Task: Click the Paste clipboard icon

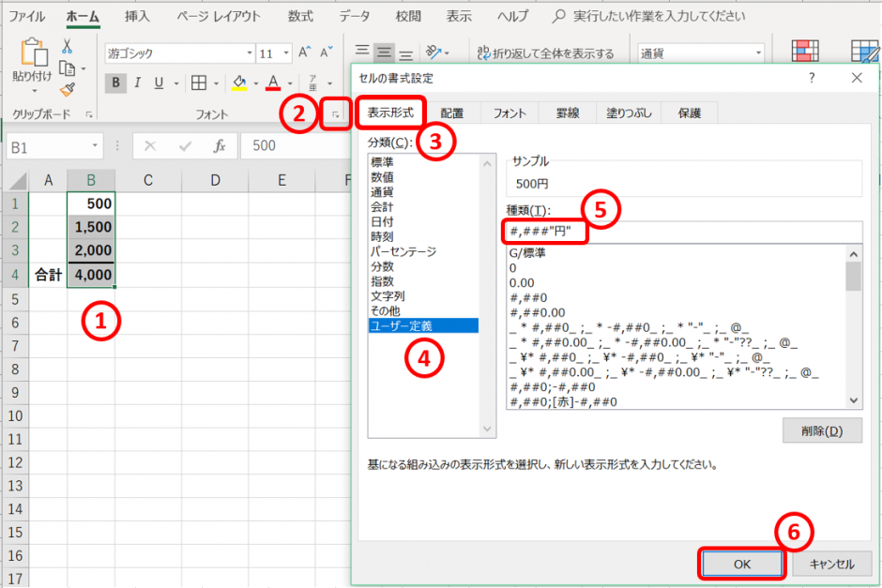Action: [x=33, y=58]
